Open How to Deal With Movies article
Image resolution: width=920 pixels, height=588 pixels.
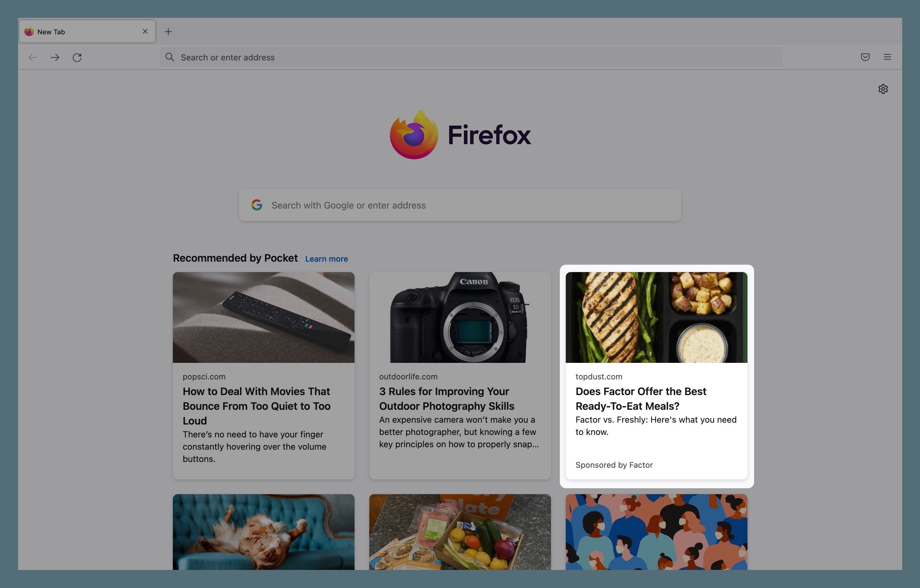pyautogui.click(x=256, y=406)
